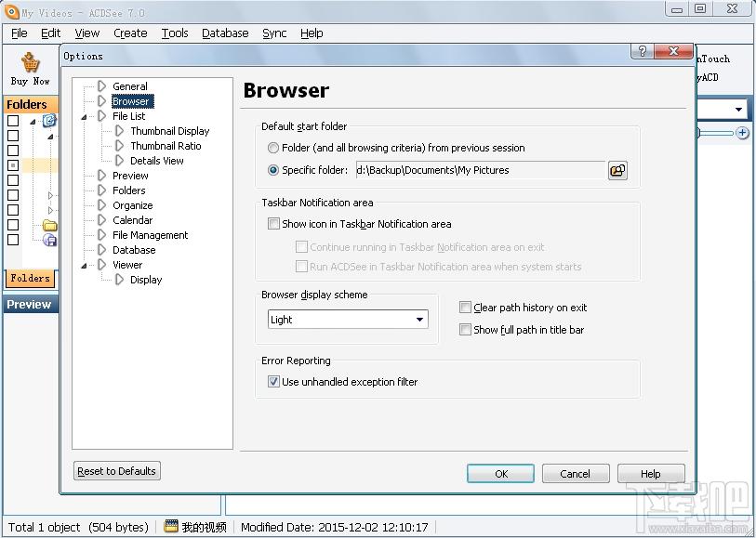Open the Database menu
Viewport: 756px width, 538px height.
(x=225, y=33)
